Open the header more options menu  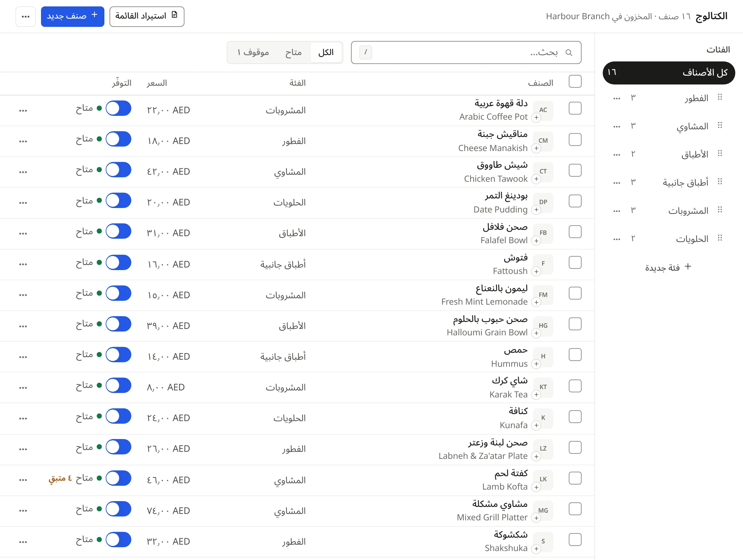click(x=26, y=16)
